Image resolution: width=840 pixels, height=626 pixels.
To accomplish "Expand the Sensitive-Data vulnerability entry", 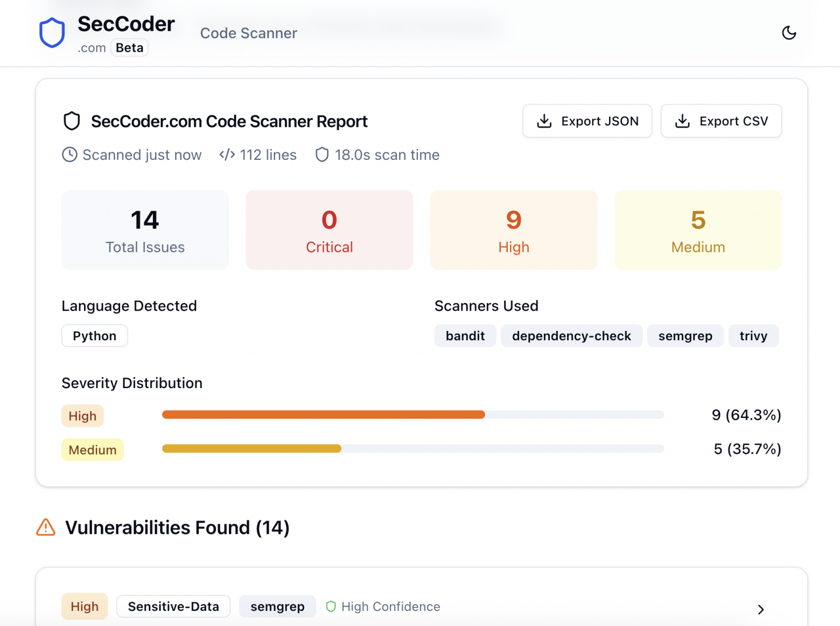I will 173,606.
